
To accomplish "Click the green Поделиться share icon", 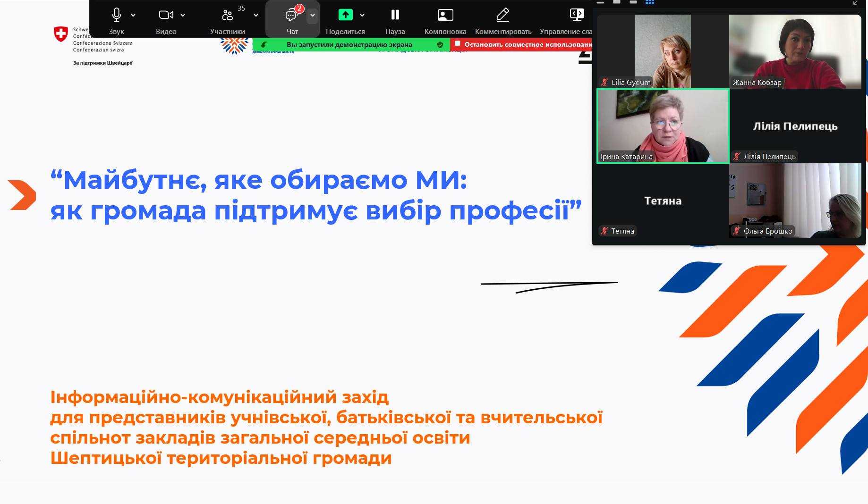I will pyautogui.click(x=345, y=15).
